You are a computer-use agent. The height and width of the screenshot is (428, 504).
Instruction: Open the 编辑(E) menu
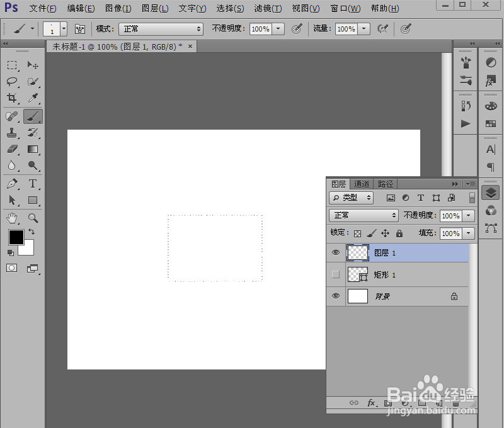click(81, 8)
